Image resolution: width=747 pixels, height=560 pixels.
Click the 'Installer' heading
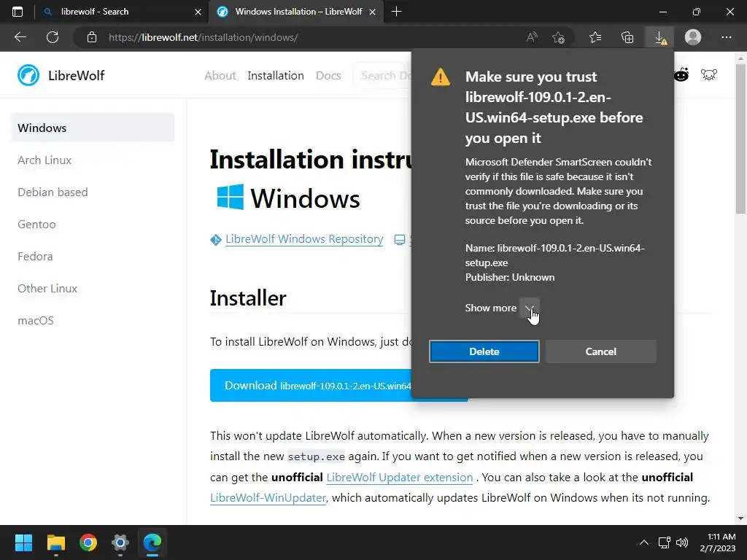pyautogui.click(x=248, y=298)
